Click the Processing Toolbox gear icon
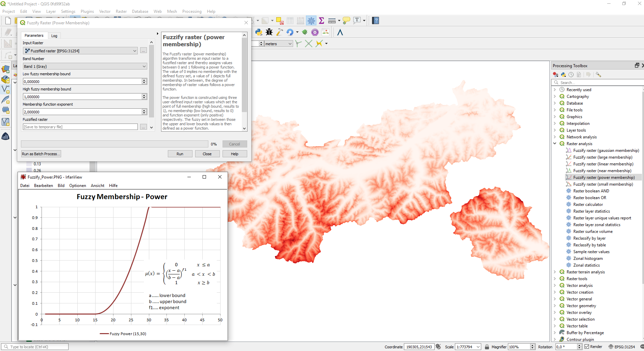The height and width of the screenshot is (351, 644). tap(311, 21)
